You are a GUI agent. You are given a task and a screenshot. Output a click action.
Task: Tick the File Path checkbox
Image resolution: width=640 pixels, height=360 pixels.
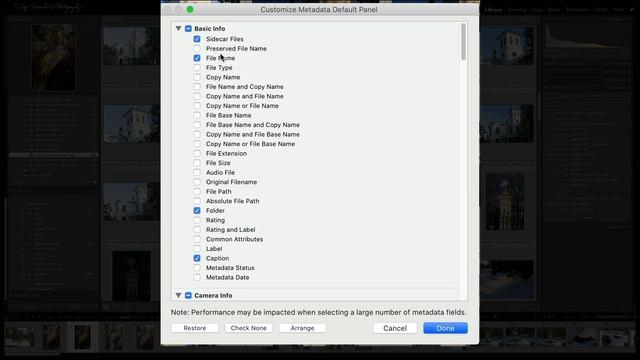pos(197,191)
